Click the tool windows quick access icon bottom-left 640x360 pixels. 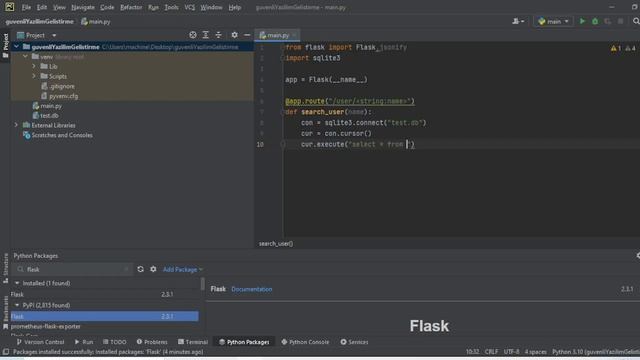tap(5, 352)
